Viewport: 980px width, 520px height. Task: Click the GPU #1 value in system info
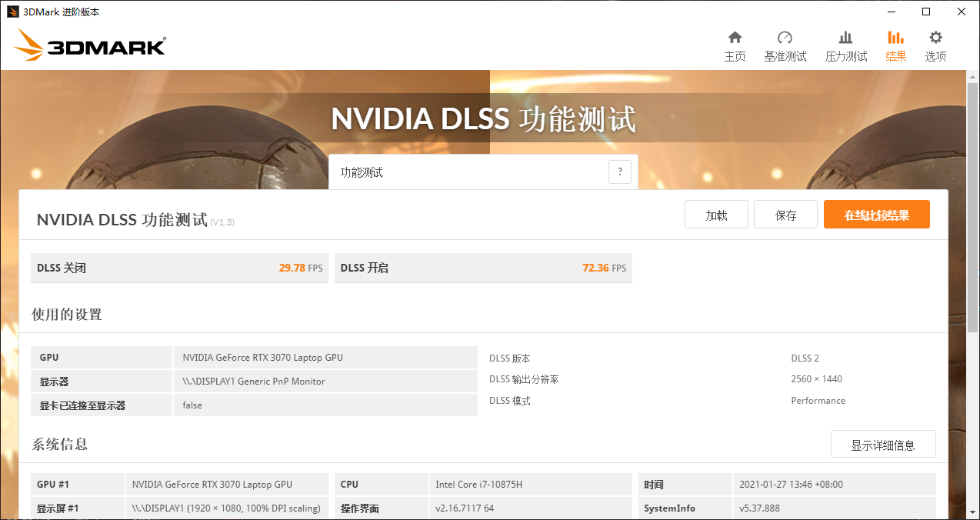(x=212, y=485)
